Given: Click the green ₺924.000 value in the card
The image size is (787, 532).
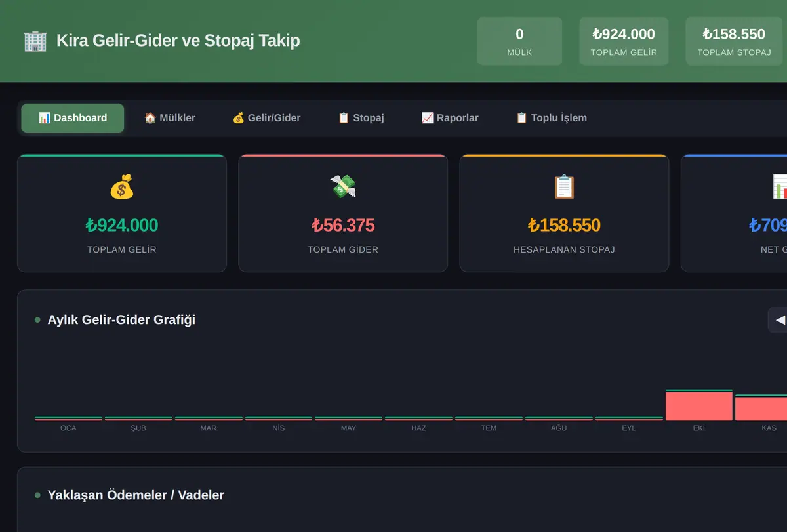Looking at the screenshot, I should 122,225.
